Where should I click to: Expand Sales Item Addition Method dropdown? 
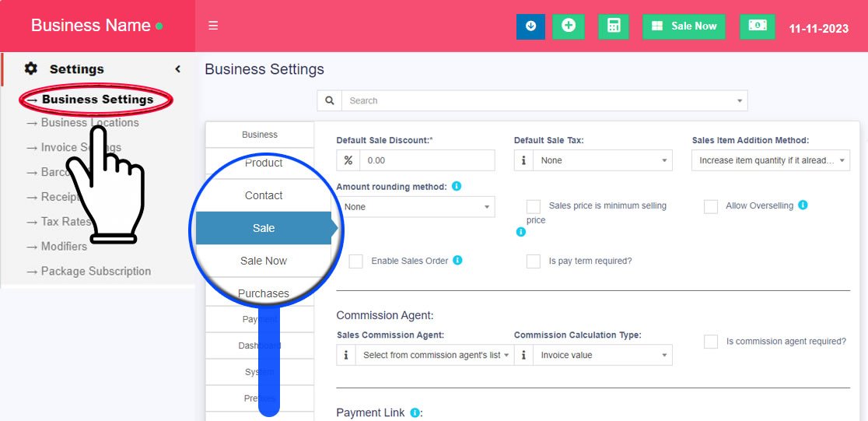pos(770,160)
